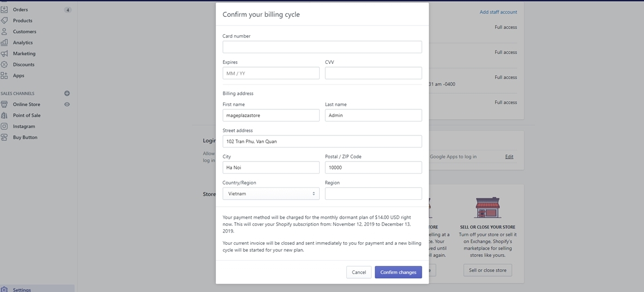This screenshot has height=292, width=644.
Task: Click the Add staff account link
Action: [x=498, y=12]
